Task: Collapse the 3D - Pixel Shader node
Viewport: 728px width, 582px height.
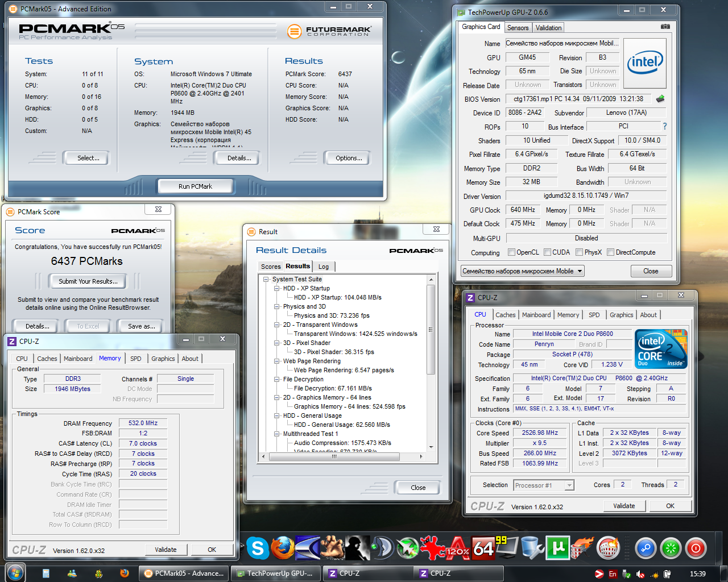Action: pos(277,343)
